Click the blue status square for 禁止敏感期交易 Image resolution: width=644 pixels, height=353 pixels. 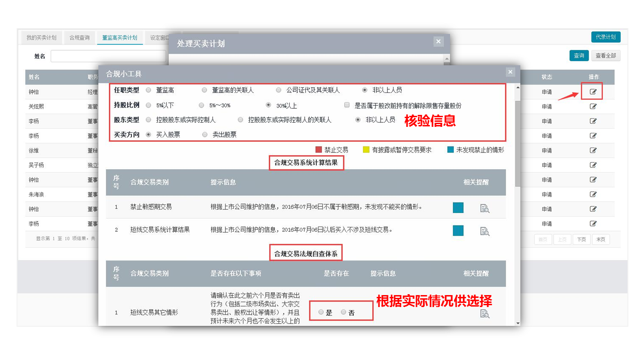point(458,208)
